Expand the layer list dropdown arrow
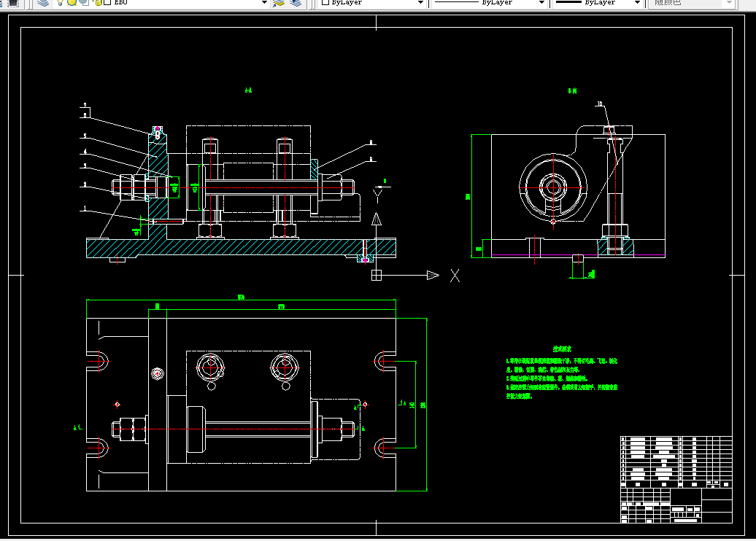 (x=264, y=2)
